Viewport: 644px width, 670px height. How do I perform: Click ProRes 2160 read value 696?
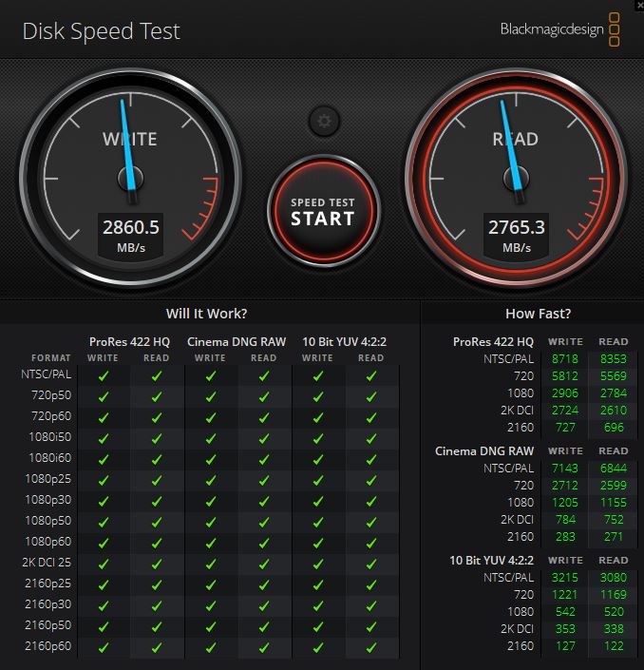615,428
